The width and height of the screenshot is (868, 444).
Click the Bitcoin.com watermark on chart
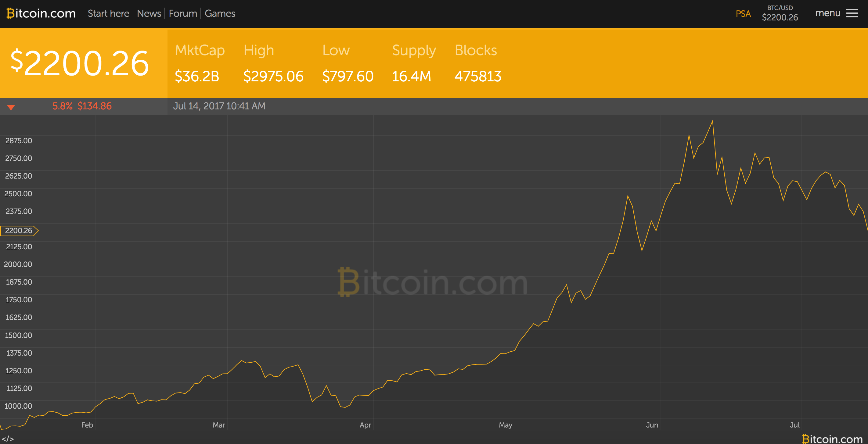click(x=433, y=282)
